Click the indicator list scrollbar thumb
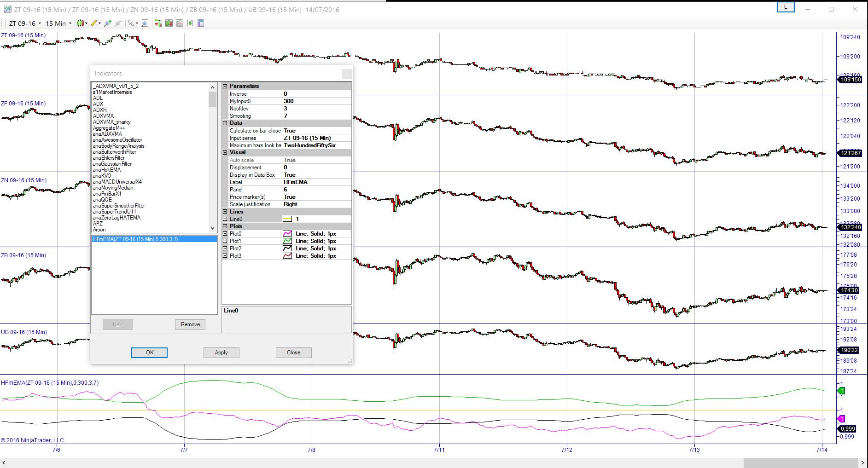Viewport: 868px width, 468px height. click(212, 99)
